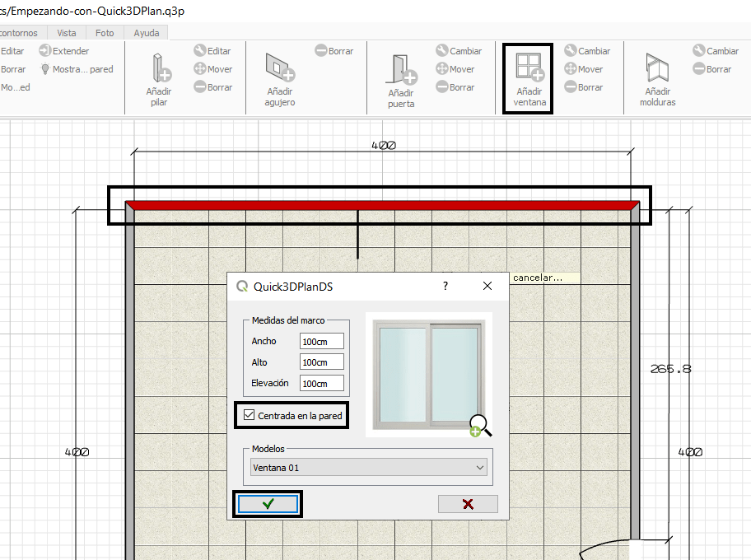Image resolution: width=751 pixels, height=560 pixels.
Task: Choose Mover in the window group
Action: pyautogui.click(x=584, y=69)
